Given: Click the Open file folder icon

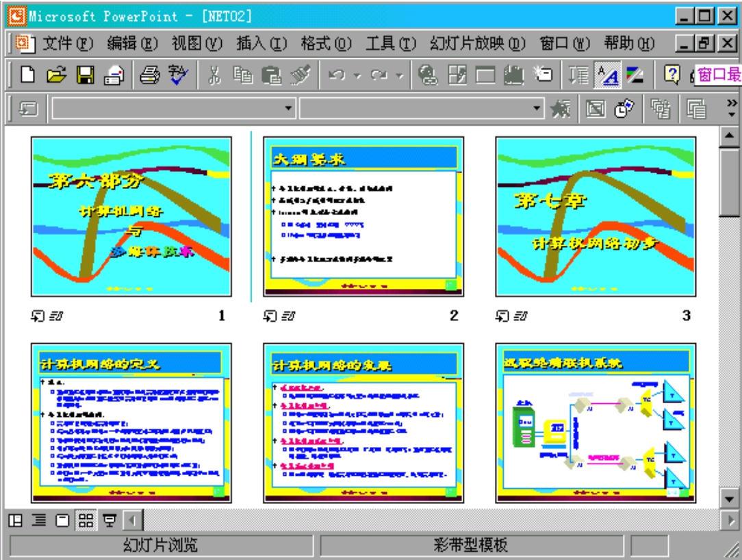Looking at the screenshot, I should click(56, 75).
